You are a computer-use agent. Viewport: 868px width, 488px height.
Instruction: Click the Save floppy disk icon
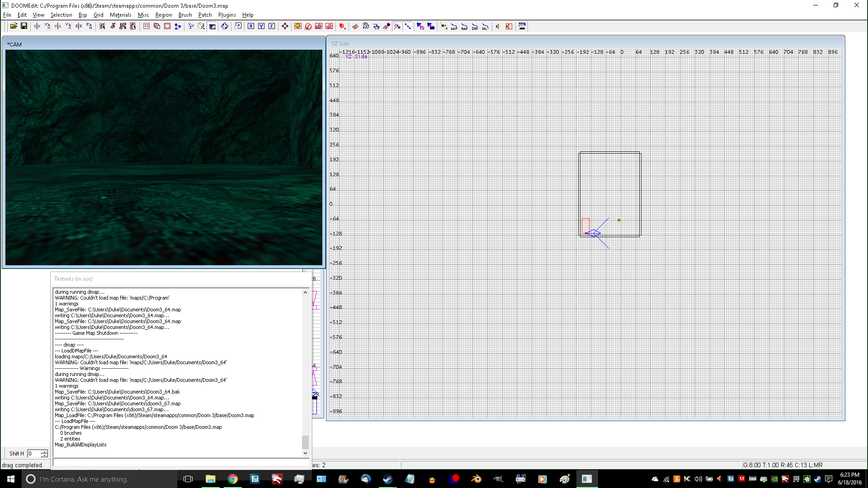coord(24,26)
